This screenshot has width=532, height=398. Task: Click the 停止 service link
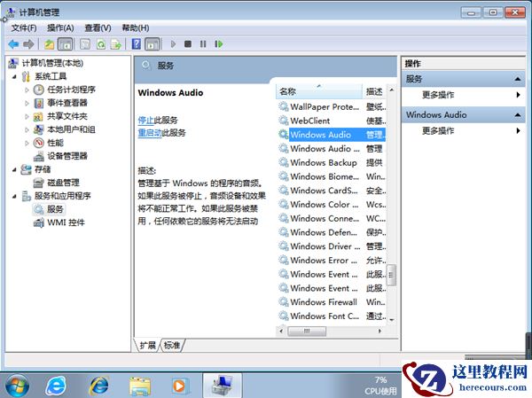click(x=146, y=120)
